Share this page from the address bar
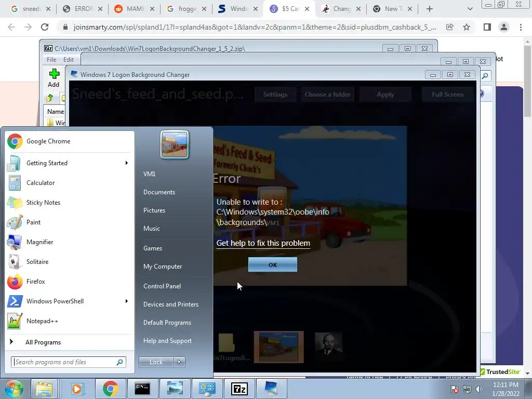 (450, 27)
